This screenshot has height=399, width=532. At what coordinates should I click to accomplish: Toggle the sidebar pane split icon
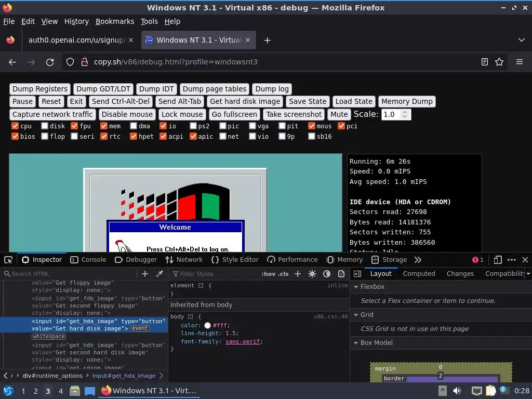[357, 274]
